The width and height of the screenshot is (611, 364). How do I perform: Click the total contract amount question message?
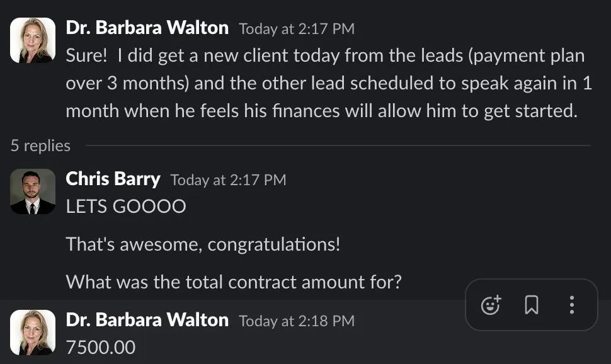[233, 281]
